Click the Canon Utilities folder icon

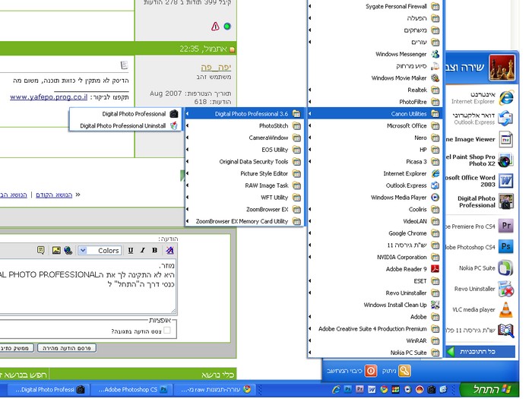pos(435,114)
